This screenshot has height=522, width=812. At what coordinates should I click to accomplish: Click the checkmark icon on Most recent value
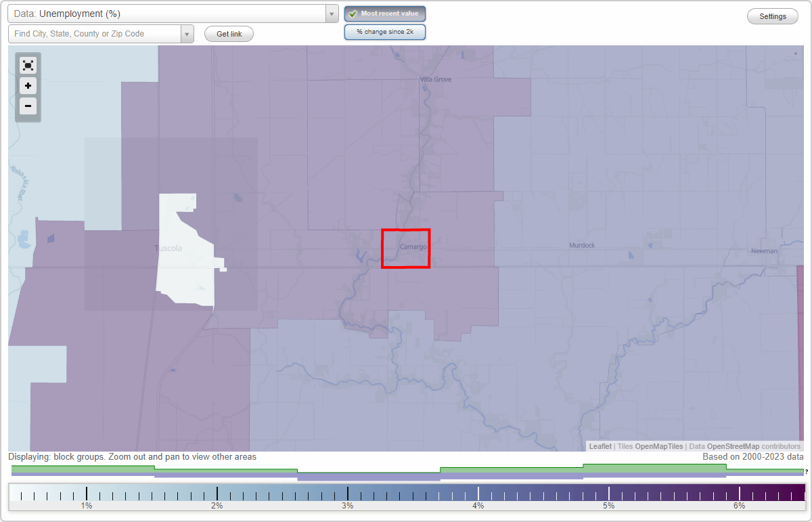coord(354,13)
